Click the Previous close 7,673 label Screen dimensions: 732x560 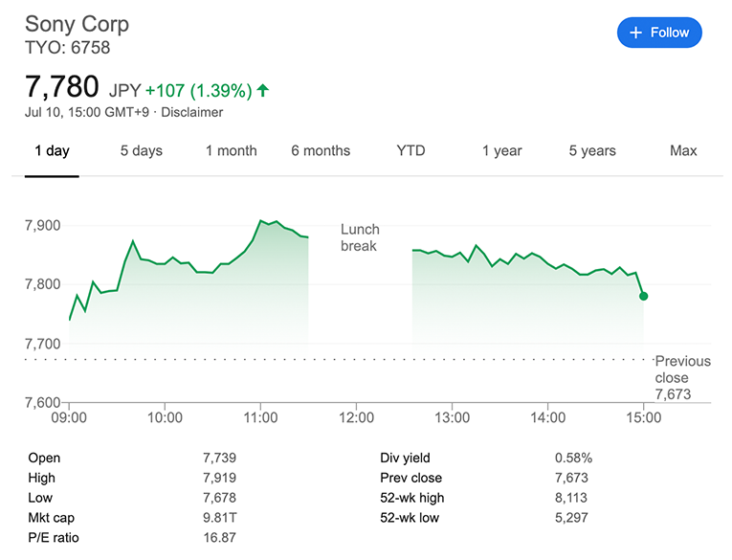682,377
